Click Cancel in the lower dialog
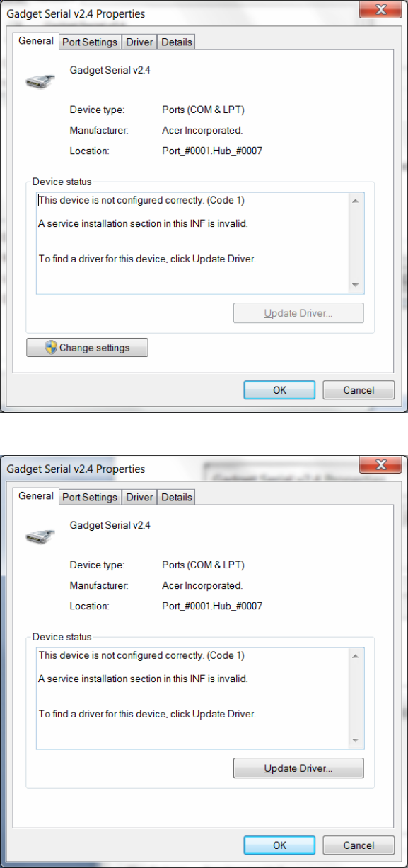Screen dimensions: 408x868 (359, 845)
